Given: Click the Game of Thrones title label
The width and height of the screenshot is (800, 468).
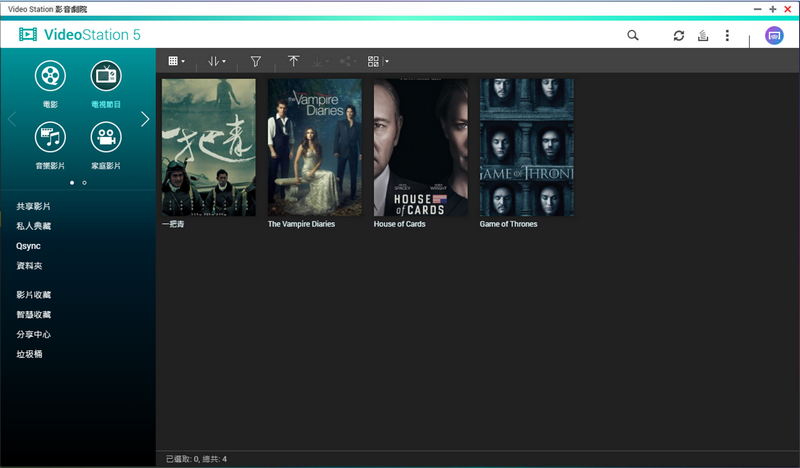Looking at the screenshot, I should pos(508,224).
